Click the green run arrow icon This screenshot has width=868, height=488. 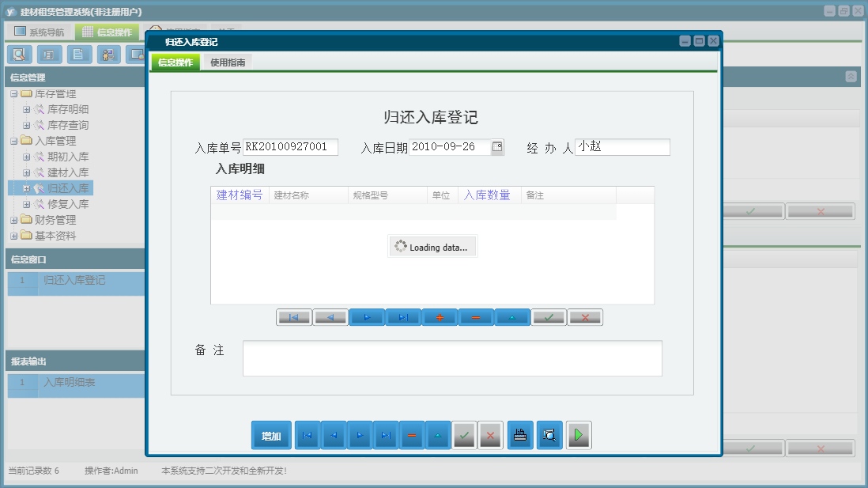578,434
